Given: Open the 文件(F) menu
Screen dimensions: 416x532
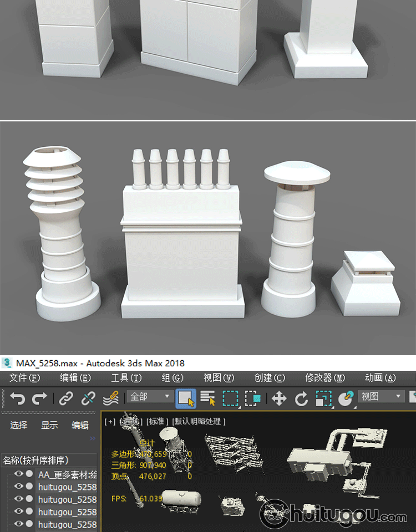Looking at the screenshot, I should (25, 378).
